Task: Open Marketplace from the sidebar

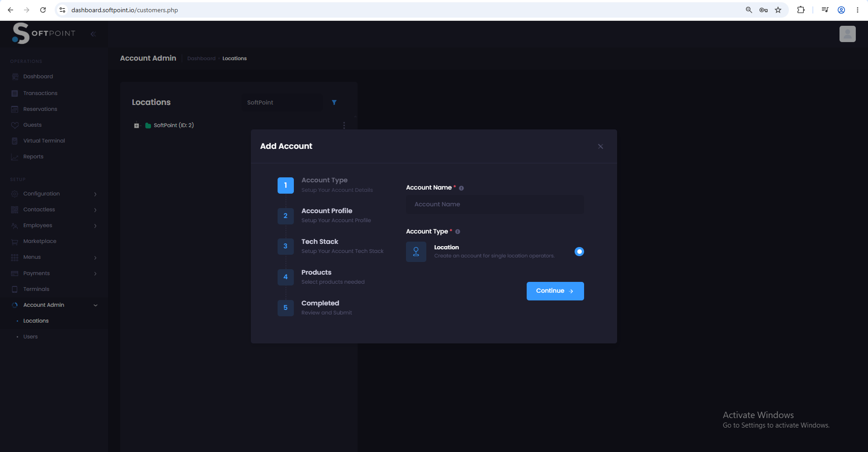Action: [40, 241]
